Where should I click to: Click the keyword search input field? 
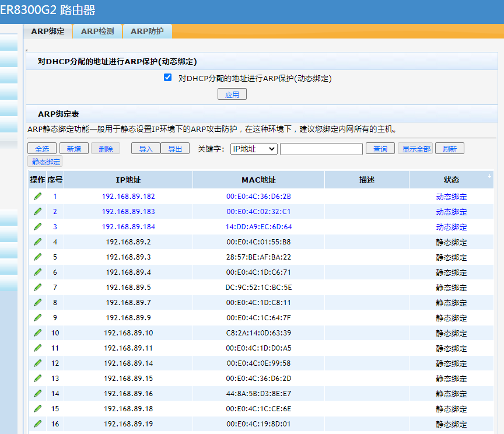[x=321, y=149]
